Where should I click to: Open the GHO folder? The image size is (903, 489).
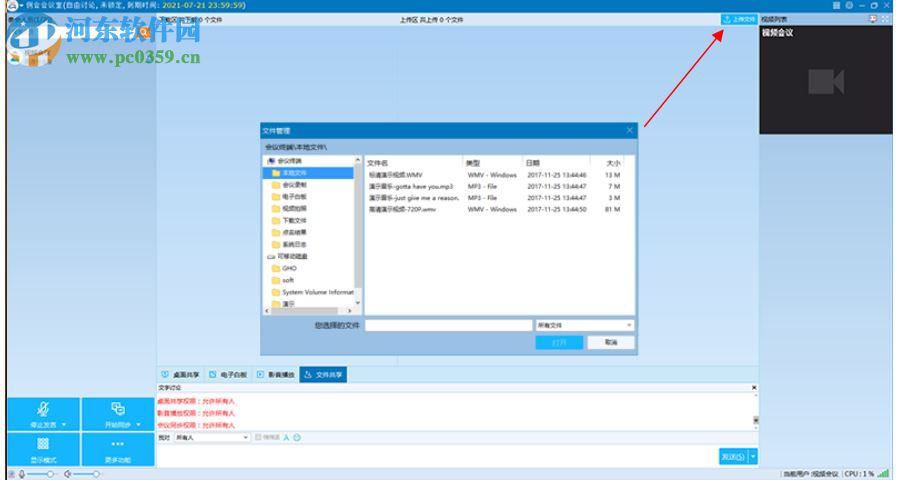point(284,268)
